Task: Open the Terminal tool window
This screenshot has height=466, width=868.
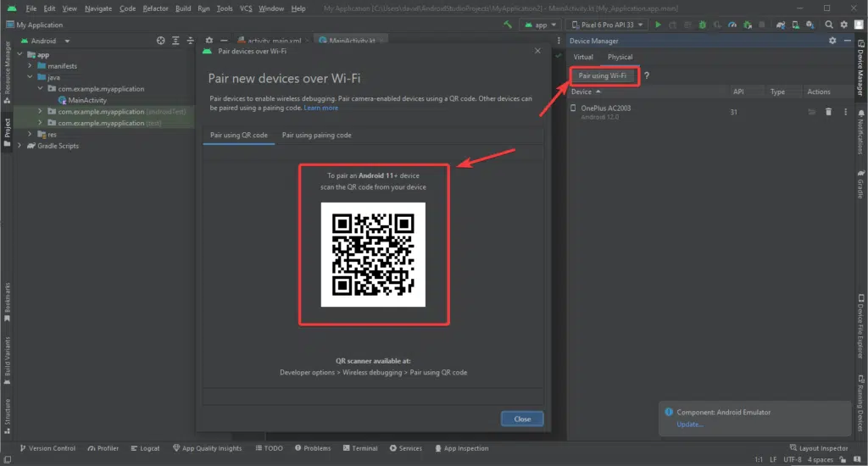Action: (x=359, y=448)
